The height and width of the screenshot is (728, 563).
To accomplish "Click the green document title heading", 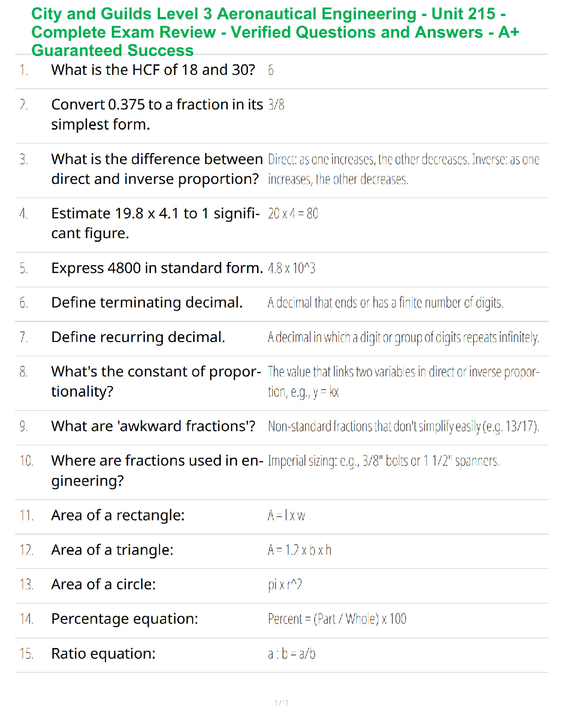I will [x=275, y=32].
